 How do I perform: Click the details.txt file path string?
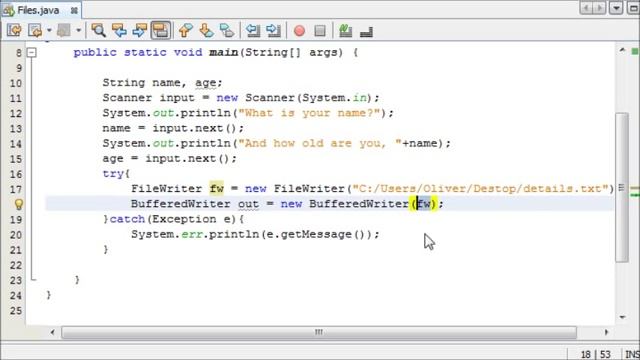[481, 189]
